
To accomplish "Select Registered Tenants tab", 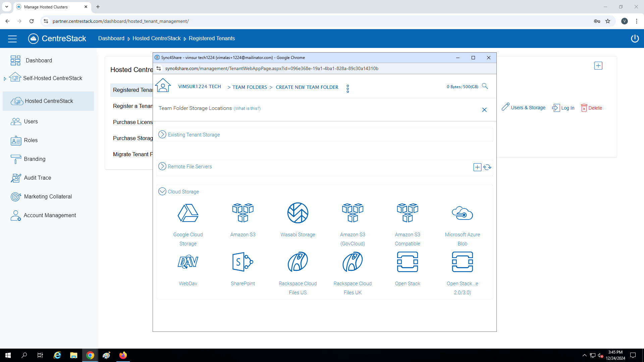I will click(132, 90).
